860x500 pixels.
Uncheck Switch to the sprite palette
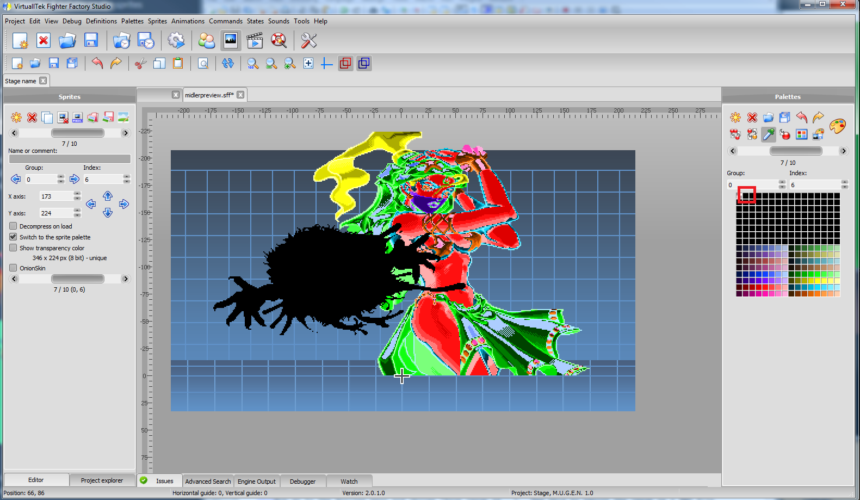click(x=13, y=237)
